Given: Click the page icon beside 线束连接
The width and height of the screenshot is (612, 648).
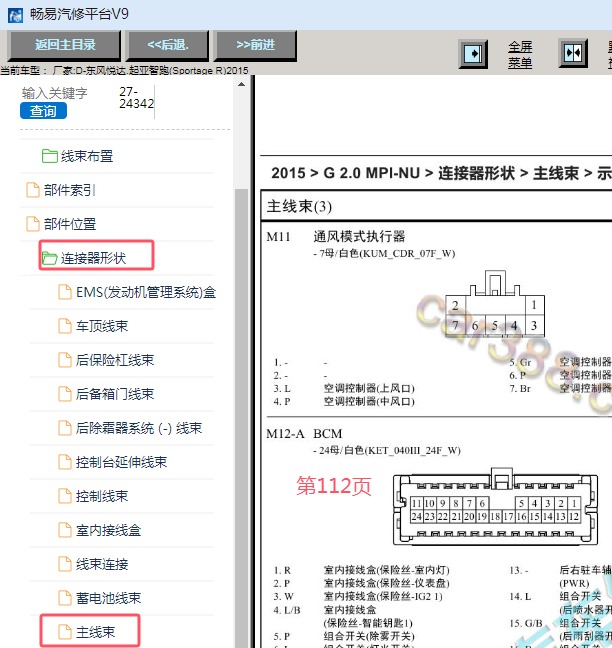Looking at the screenshot, I should (64, 564).
